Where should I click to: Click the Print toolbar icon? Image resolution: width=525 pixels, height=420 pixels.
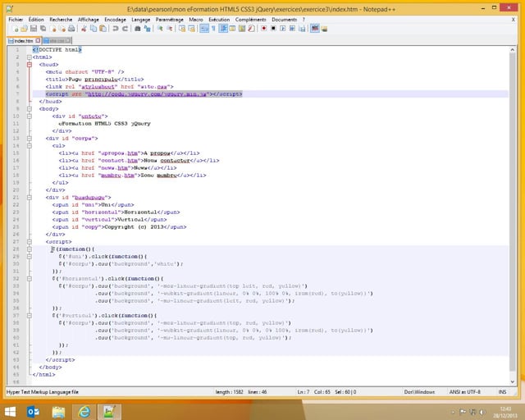71,29
